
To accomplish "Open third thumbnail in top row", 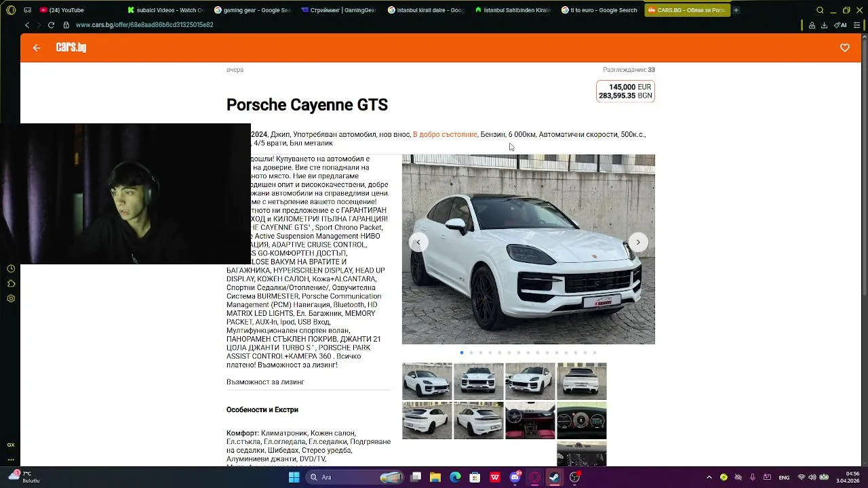I will point(530,381).
